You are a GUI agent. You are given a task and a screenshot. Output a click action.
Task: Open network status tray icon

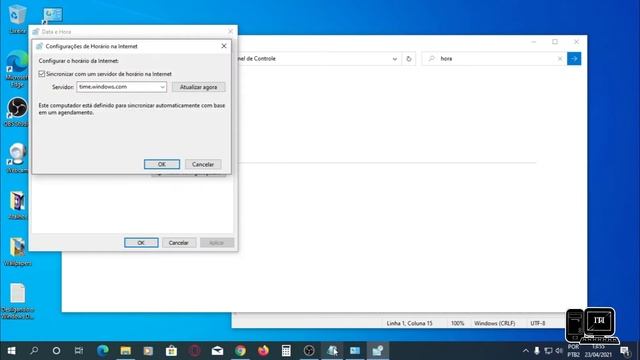click(x=548, y=351)
